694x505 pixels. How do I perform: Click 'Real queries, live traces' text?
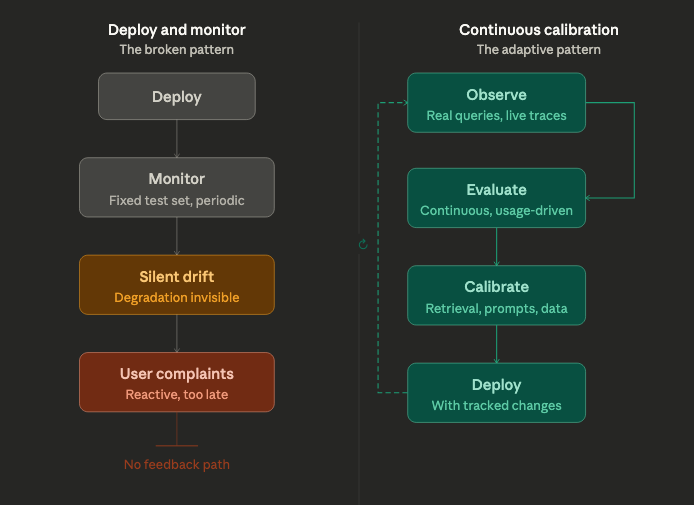(496, 116)
